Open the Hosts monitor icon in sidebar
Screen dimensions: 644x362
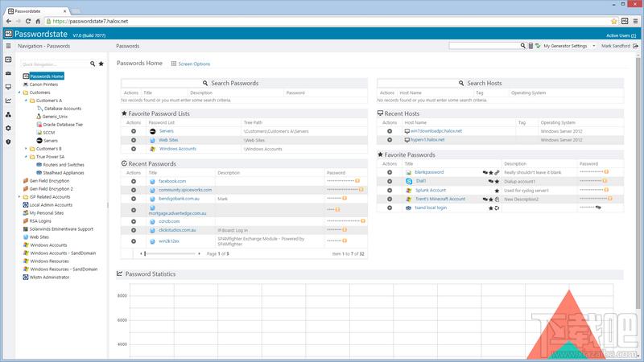click(8, 87)
